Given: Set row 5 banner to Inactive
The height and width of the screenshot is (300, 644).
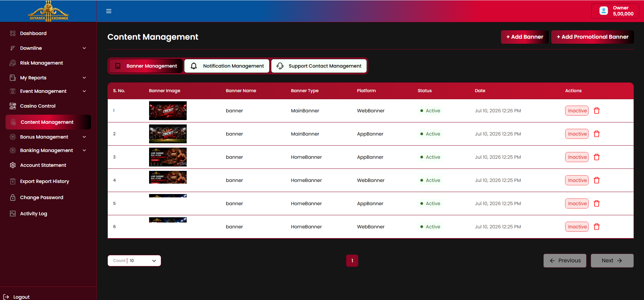Looking at the screenshot, I should (577, 203).
